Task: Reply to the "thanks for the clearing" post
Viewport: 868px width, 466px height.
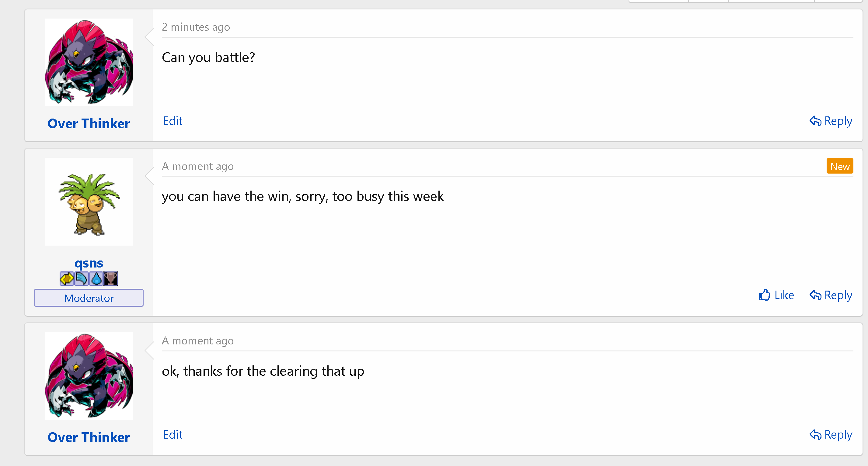Action: click(831, 435)
